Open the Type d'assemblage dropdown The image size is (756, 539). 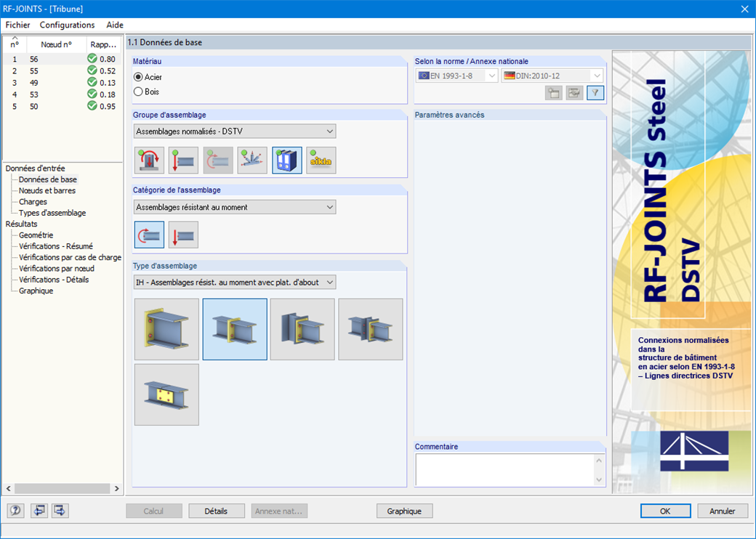[x=235, y=283]
